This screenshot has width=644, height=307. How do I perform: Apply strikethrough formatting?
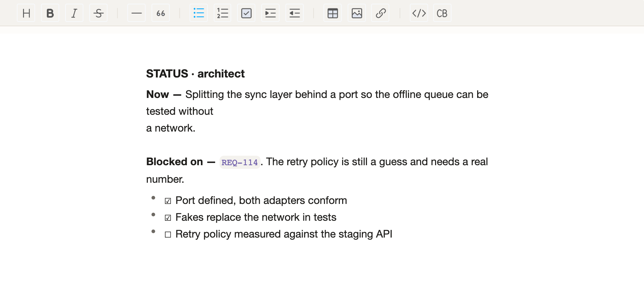pos(98,13)
